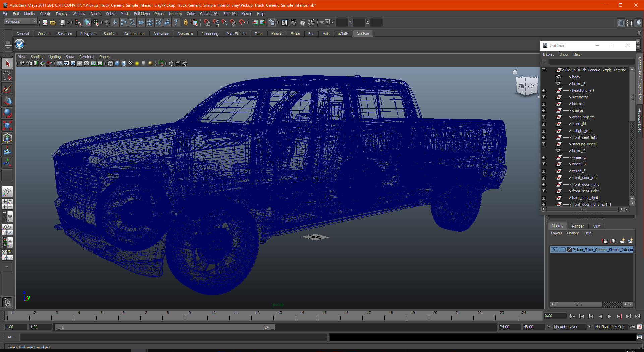Expand the headlight_left node
Viewport: 644px width, 352px height.
point(543,90)
